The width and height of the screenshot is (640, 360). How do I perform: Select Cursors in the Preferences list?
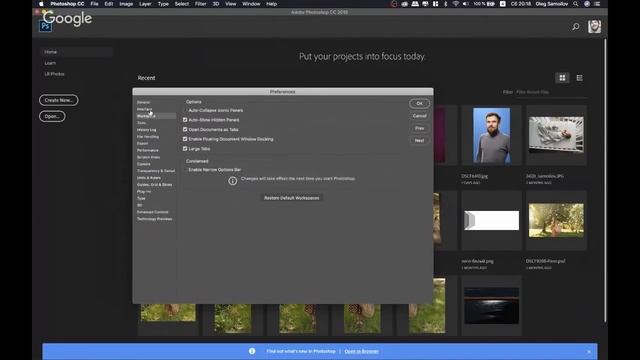(144, 164)
